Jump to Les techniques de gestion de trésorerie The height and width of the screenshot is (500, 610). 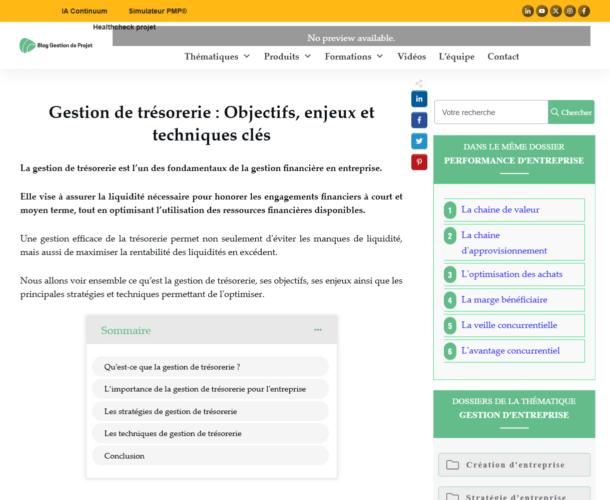[210, 433]
